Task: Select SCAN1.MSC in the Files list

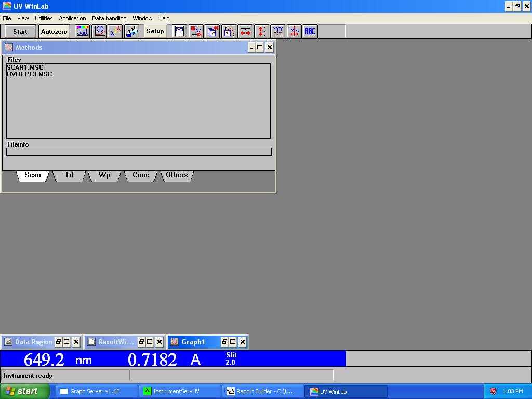Action: click(x=25, y=68)
